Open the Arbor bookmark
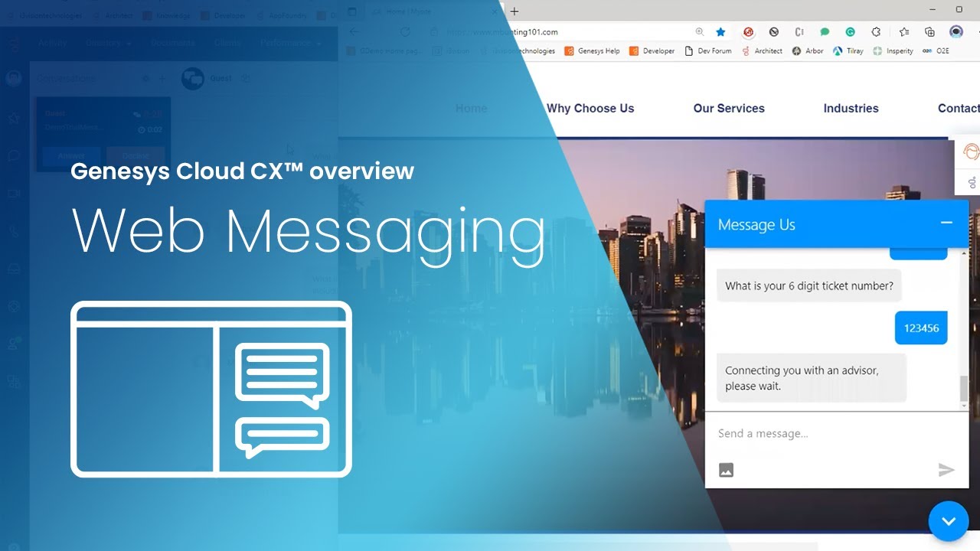The width and height of the screenshot is (980, 551). coord(808,51)
